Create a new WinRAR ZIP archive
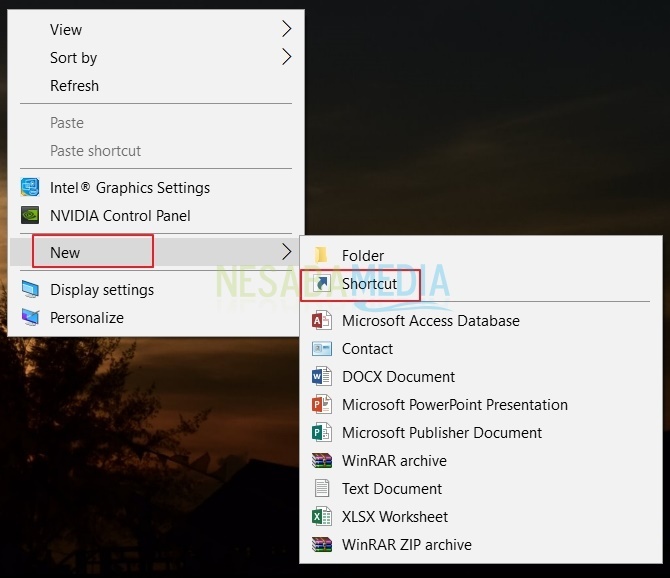 [x=406, y=545]
